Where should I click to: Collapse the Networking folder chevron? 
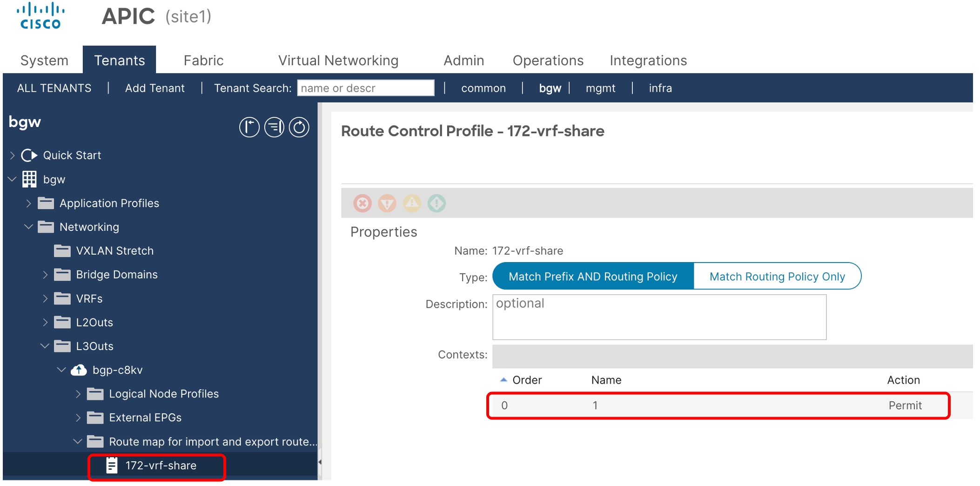29,227
